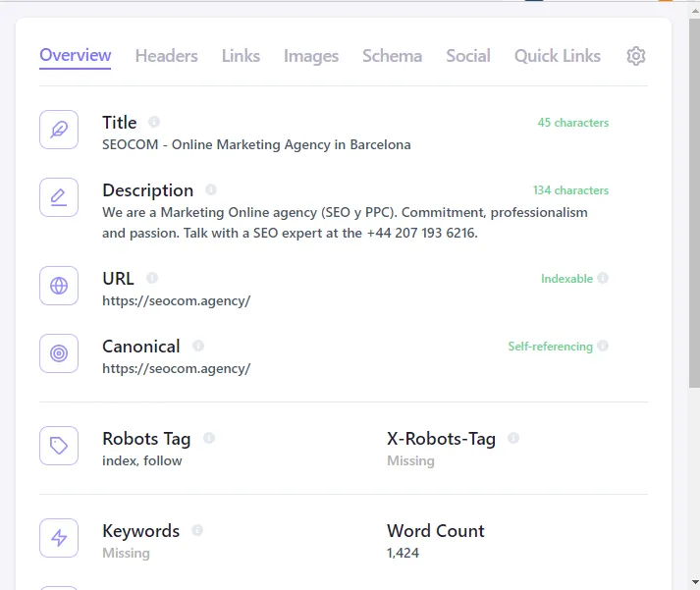Click the URL globe icon
The image size is (700, 590).
59,286
